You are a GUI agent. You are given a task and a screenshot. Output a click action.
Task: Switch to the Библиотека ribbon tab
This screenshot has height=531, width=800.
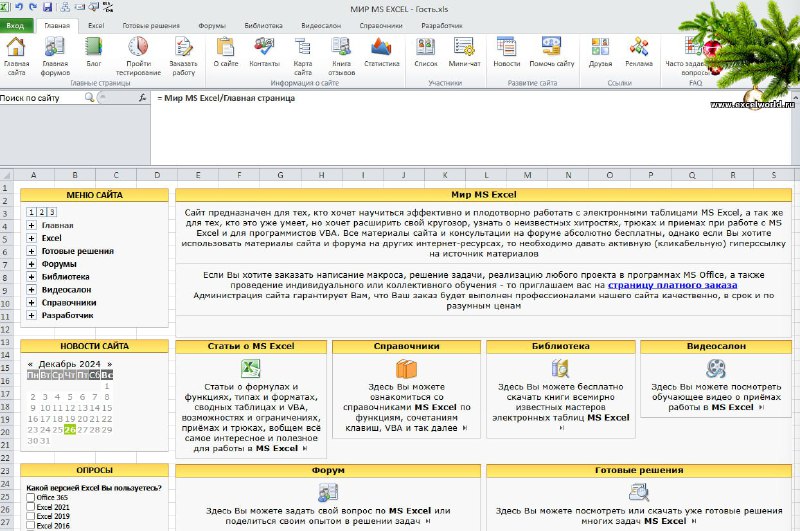click(x=263, y=26)
